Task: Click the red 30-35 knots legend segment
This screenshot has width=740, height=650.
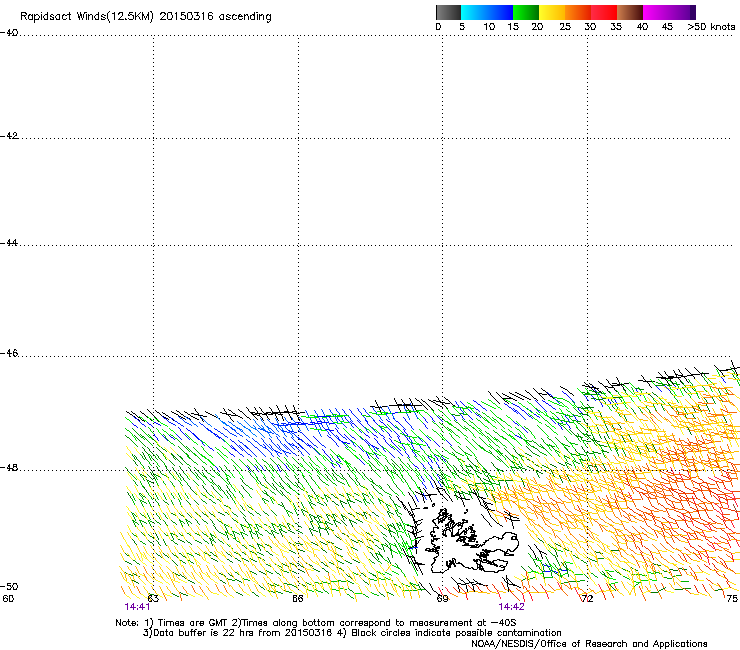Action: coord(604,12)
